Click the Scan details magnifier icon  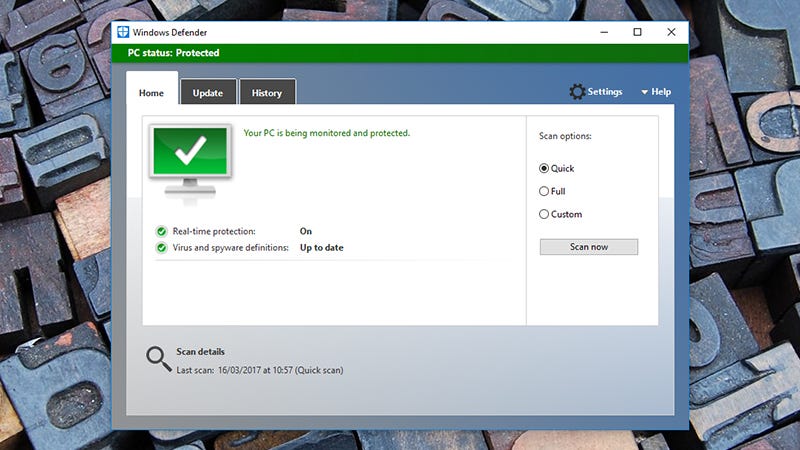(159, 359)
